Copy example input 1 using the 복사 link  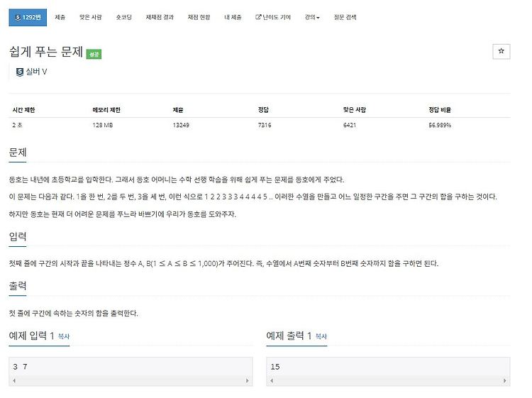click(63, 336)
